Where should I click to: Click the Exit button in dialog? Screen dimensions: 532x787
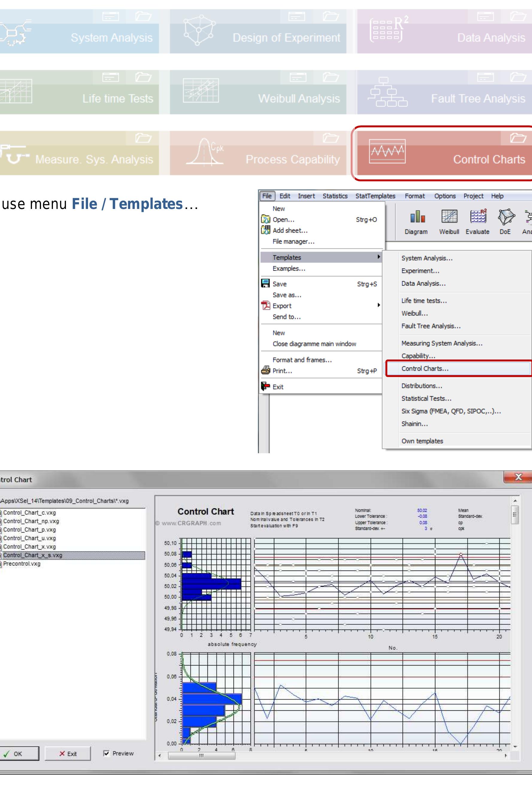[x=68, y=753]
